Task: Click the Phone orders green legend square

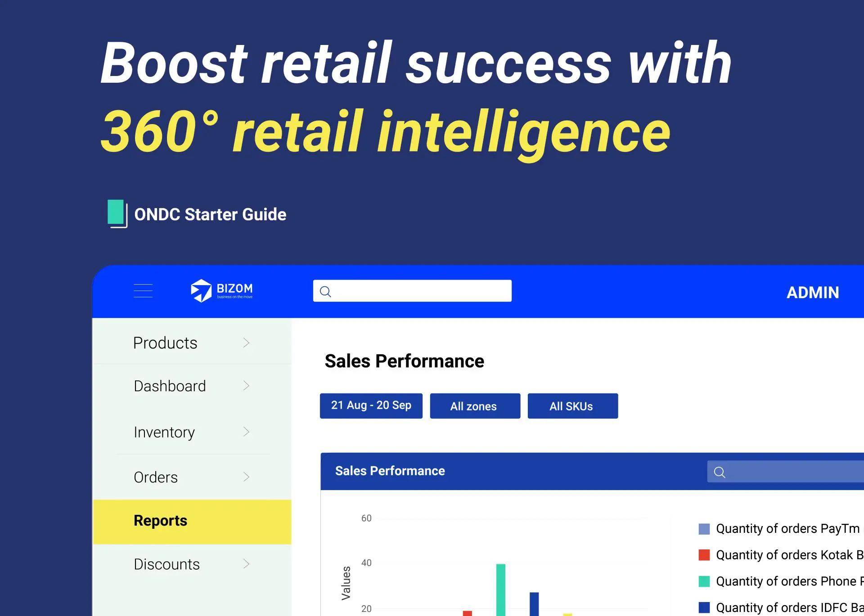Action: point(704,581)
